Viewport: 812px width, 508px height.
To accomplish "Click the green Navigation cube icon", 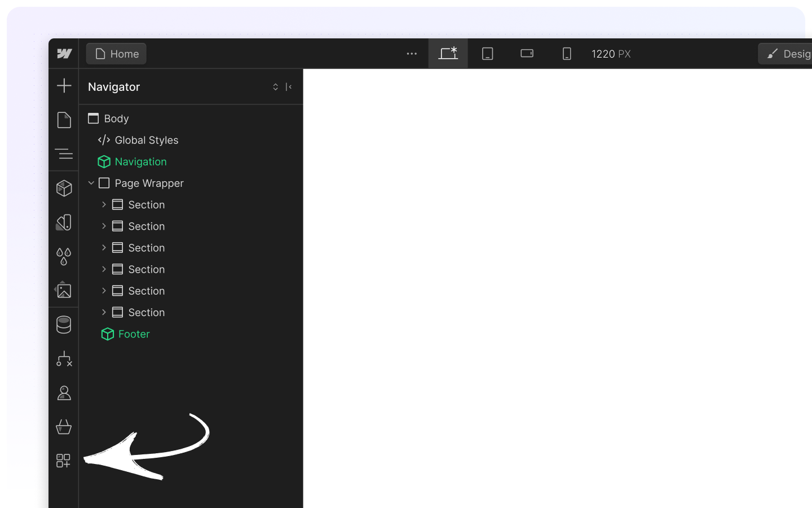I will click(x=104, y=161).
